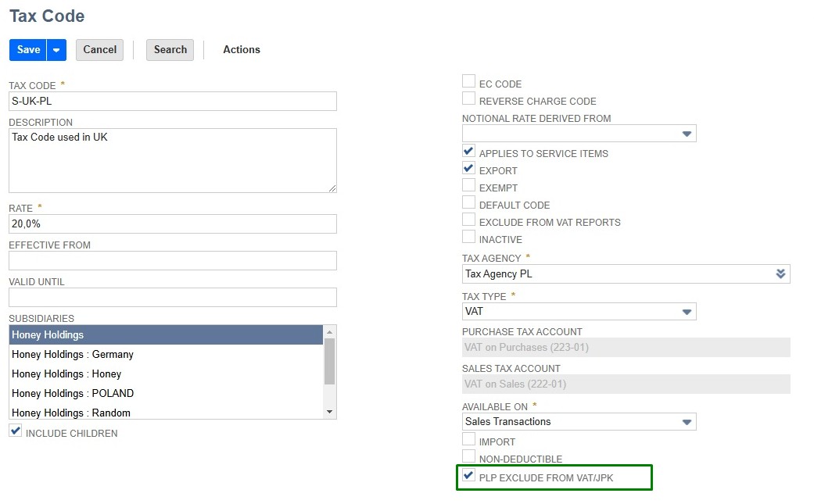The width and height of the screenshot is (814, 504).
Task: Open the Save button dropdown arrow
Action: (x=56, y=50)
